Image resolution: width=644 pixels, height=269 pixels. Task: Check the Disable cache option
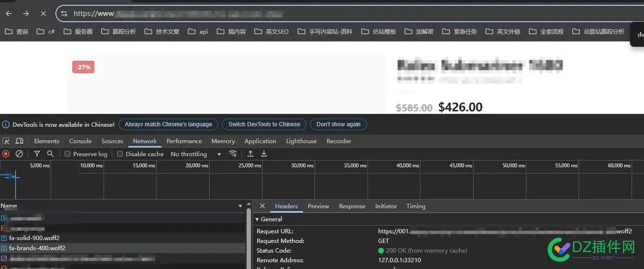[x=120, y=154]
